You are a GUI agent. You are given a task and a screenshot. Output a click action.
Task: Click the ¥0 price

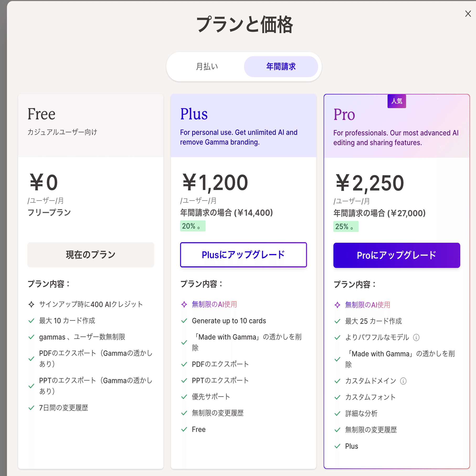(44, 183)
